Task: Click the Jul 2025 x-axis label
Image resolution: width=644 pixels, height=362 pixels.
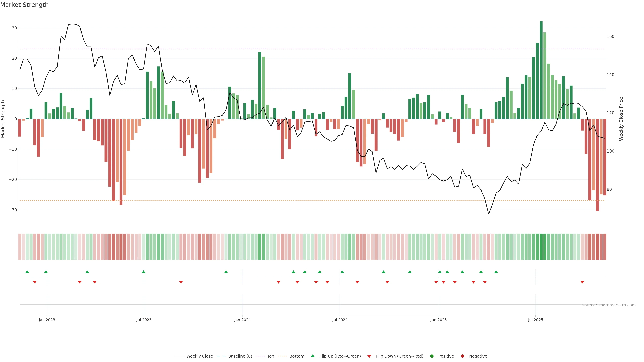Action: (535, 320)
